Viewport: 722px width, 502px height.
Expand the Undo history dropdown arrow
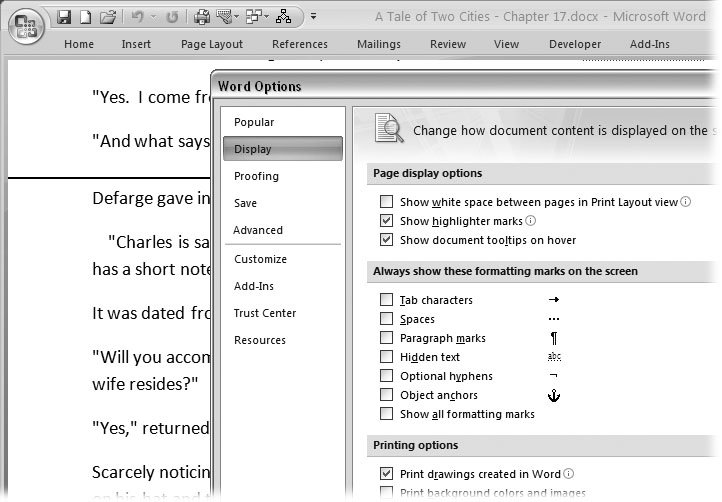pyautogui.click(x=152, y=17)
